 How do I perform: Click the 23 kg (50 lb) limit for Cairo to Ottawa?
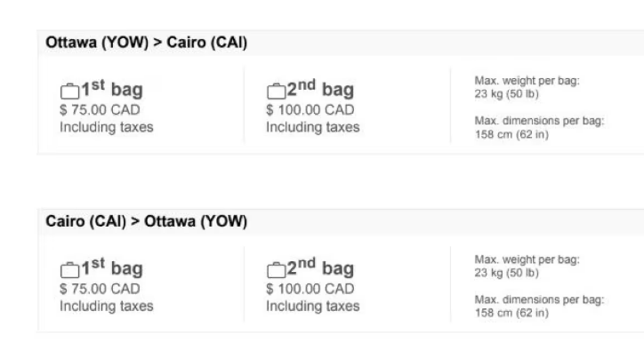point(506,273)
